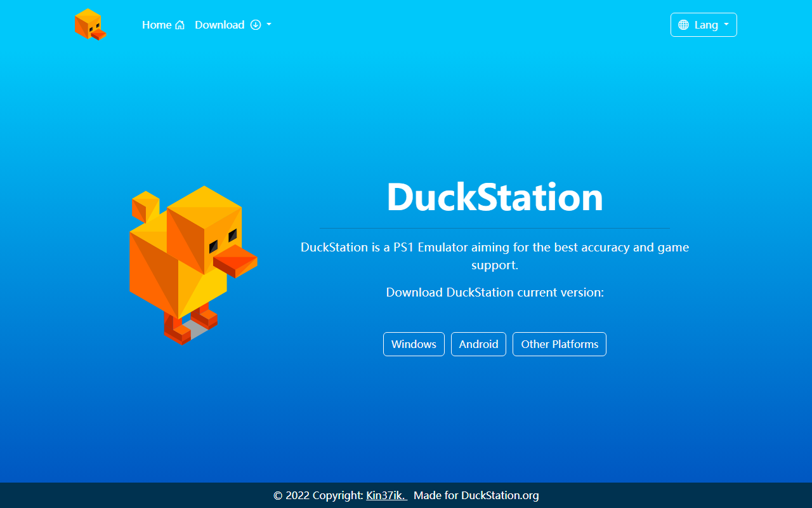Follow the Kin37ik. footer link
Screen dimensions: 812x508
(386, 495)
